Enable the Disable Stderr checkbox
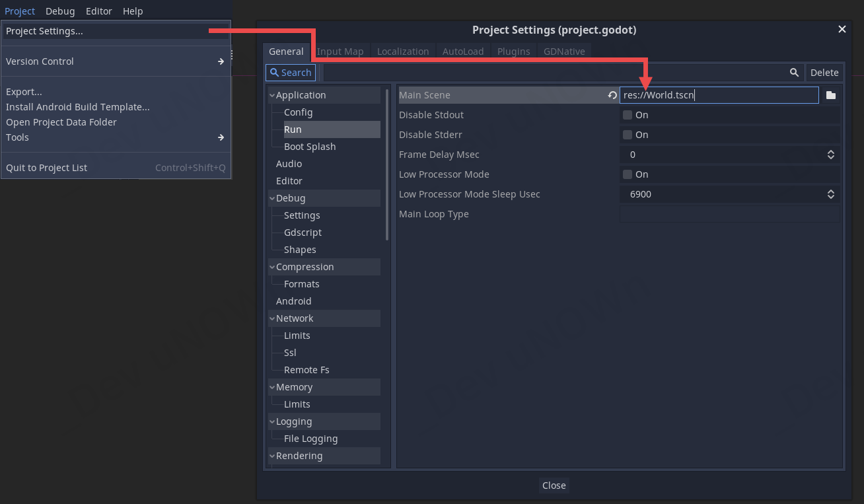 pyautogui.click(x=628, y=135)
